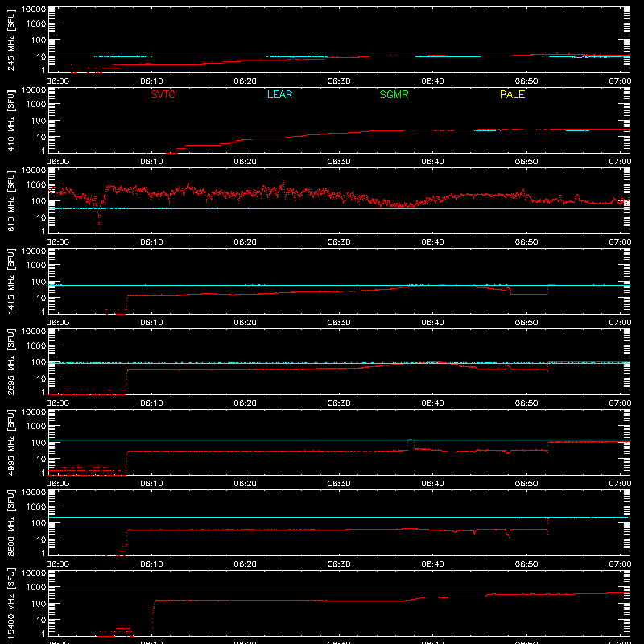Click 06:20 time label under 410 MHz panel
This screenshot has width=644, height=644.
(246, 162)
